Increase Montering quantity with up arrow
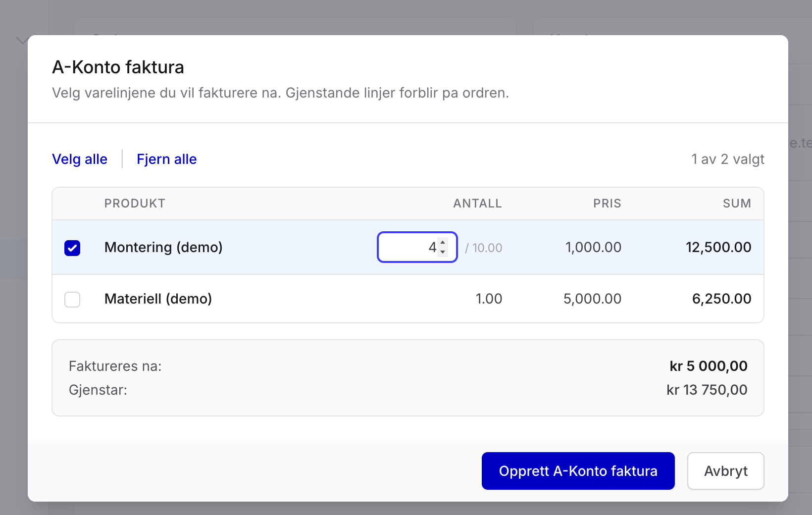The width and height of the screenshot is (812, 515). (443, 242)
